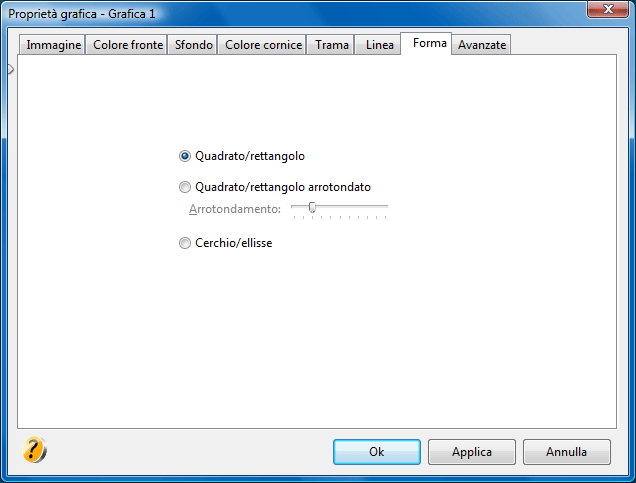Select the Colore cornice tab
The image size is (636, 483).
tap(263, 45)
